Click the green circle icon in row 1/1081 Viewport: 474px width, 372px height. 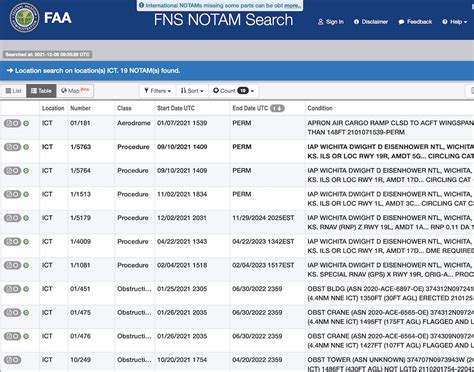point(26,265)
